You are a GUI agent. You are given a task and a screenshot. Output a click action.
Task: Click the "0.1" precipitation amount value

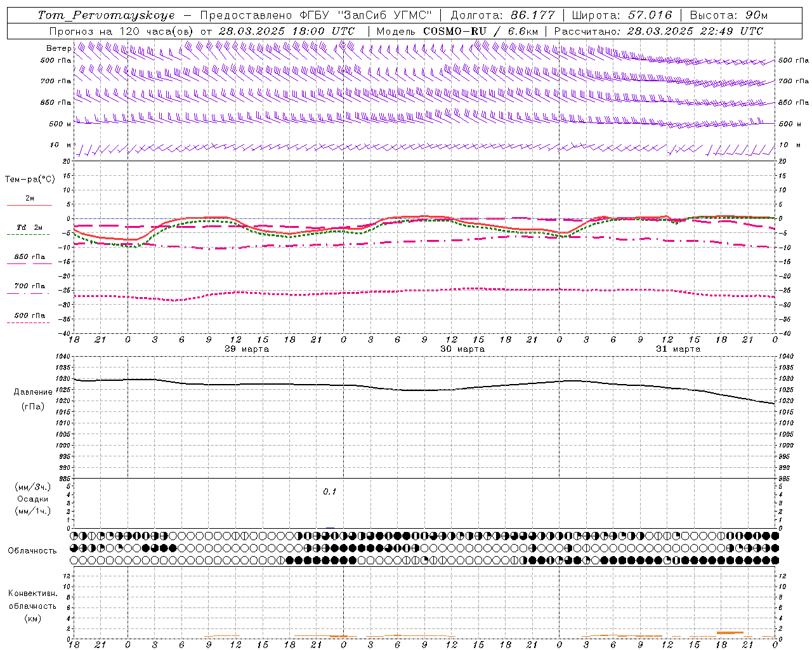pos(330,491)
